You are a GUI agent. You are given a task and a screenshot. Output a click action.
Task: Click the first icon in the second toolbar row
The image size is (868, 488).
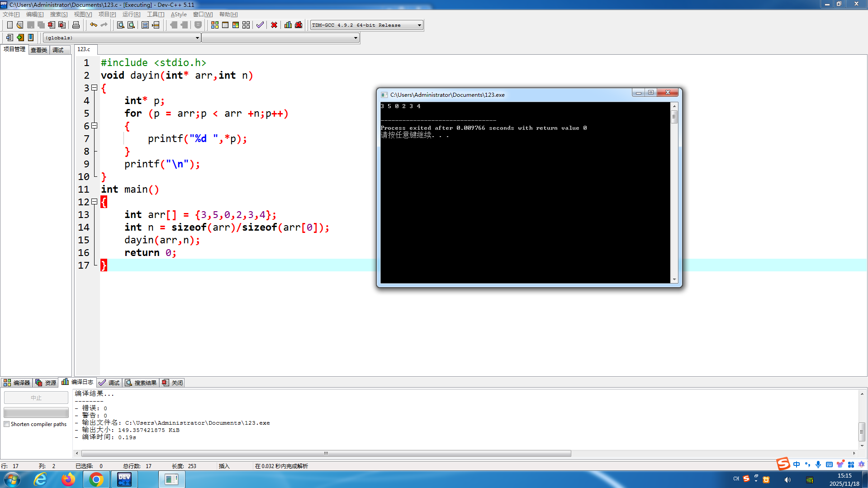9,38
